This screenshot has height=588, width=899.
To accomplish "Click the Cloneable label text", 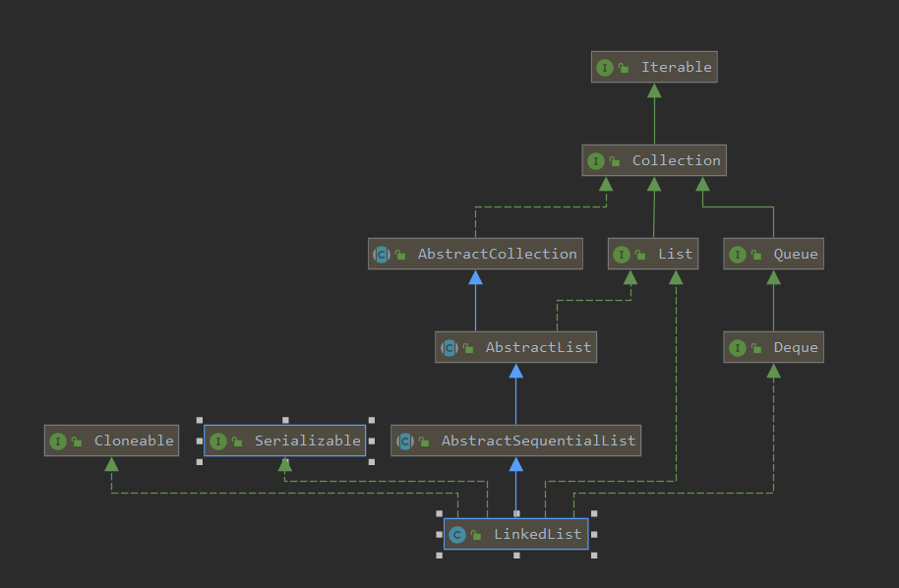I will pyautogui.click(x=134, y=441).
